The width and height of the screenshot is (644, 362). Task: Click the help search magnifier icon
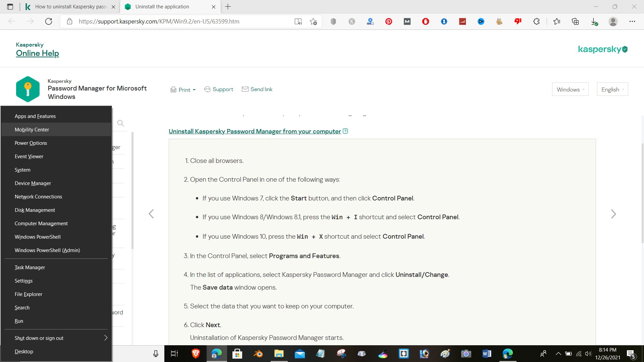[121, 123]
